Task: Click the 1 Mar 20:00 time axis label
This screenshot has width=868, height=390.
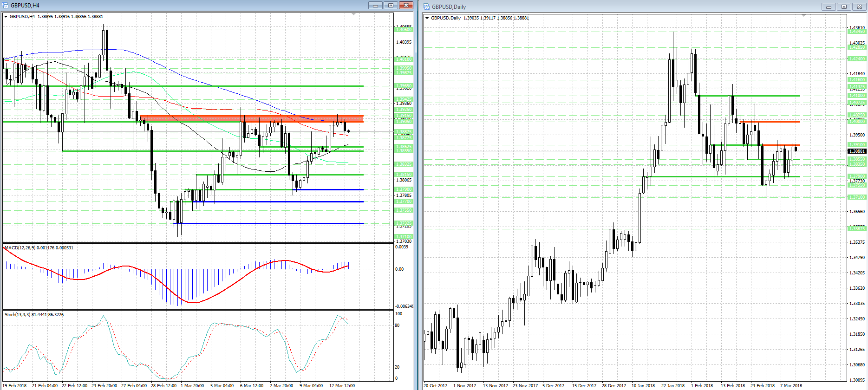Action: (x=192, y=385)
